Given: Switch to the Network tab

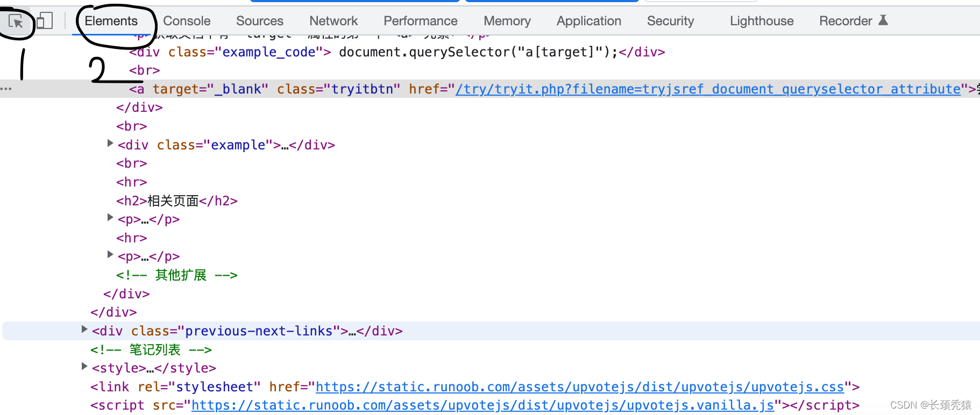Looking at the screenshot, I should click(x=333, y=21).
